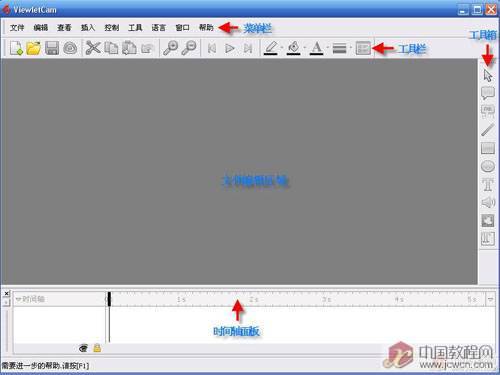The width and height of the screenshot is (500, 375).
Task: Collapse the 时间轴 timeline header triangle
Action: click(x=18, y=299)
